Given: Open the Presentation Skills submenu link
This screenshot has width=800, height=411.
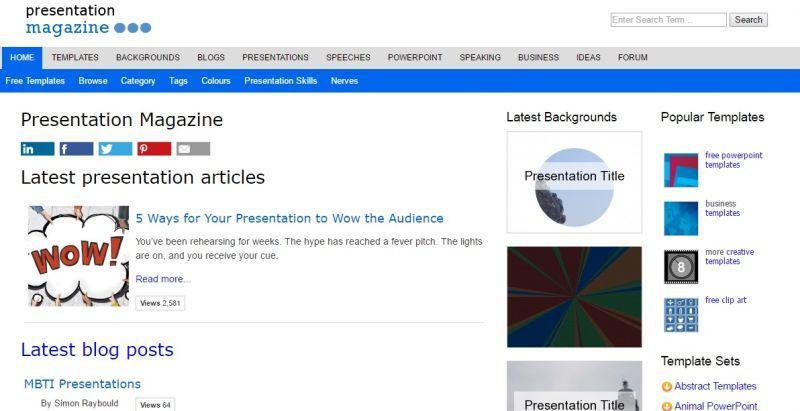Looking at the screenshot, I should tap(281, 81).
